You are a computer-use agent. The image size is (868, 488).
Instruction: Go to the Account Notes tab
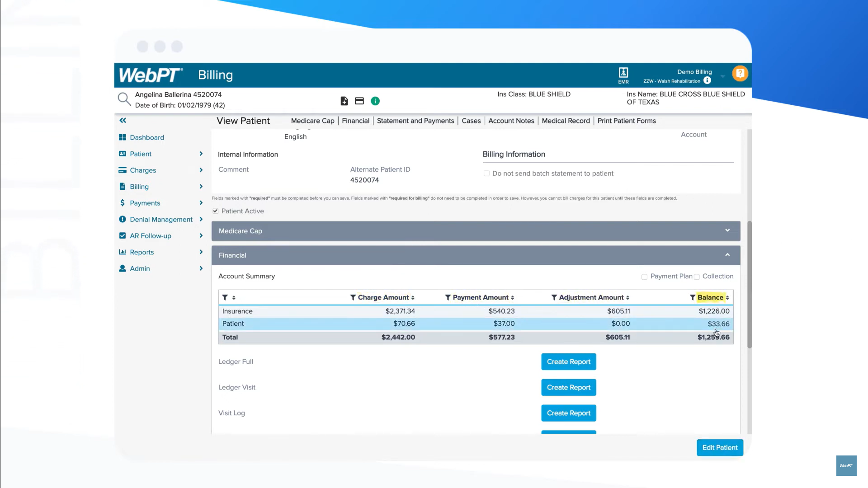coord(511,121)
